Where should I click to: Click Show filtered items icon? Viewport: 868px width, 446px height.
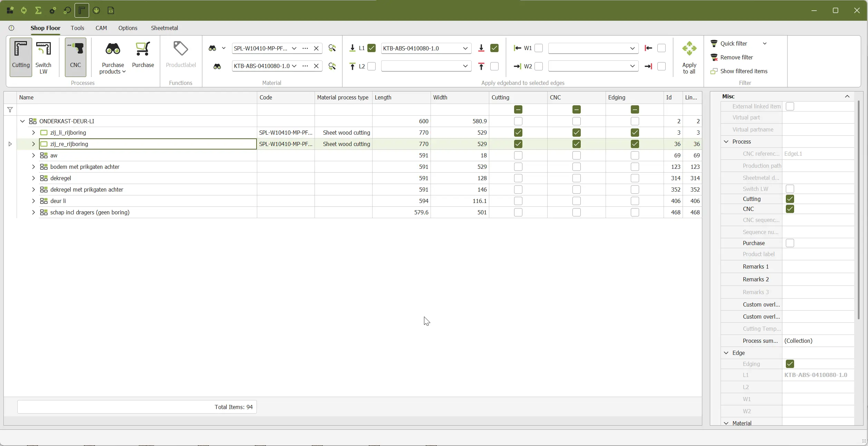click(x=714, y=71)
